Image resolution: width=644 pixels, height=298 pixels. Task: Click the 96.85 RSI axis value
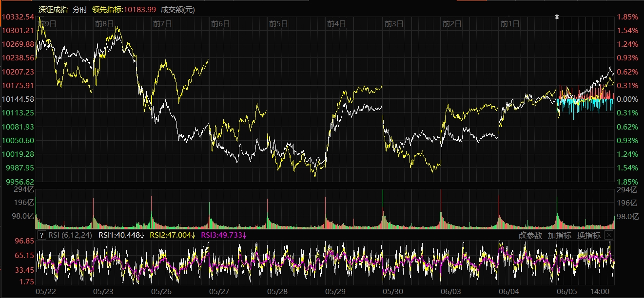pyautogui.click(x=24, y=241)
